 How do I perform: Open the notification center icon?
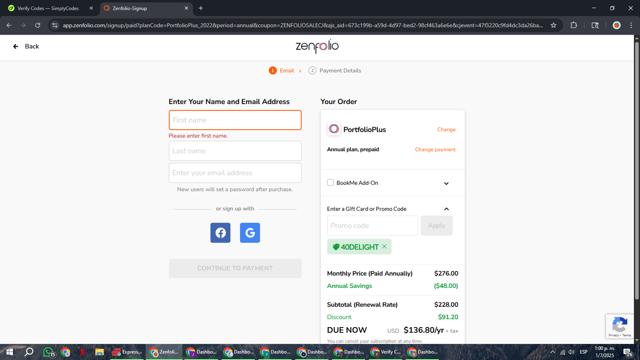point(627,352)
